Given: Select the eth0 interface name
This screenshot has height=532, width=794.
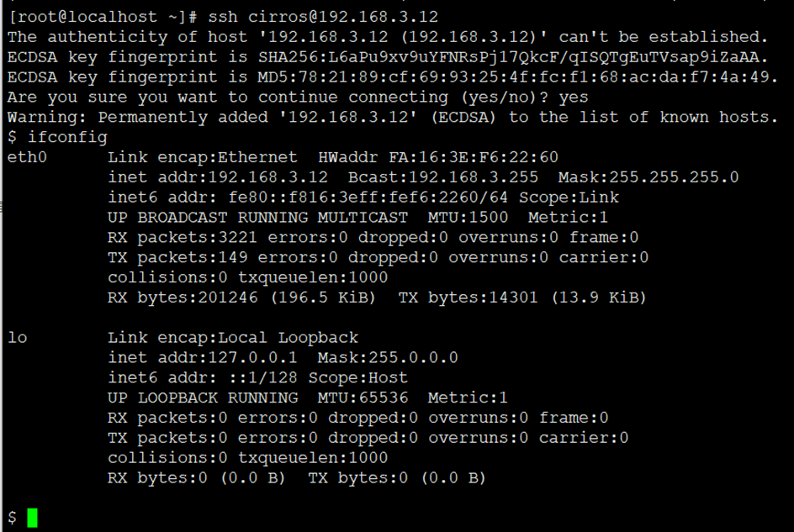Looking at the screenshot, I should click(x=27, y=157).
